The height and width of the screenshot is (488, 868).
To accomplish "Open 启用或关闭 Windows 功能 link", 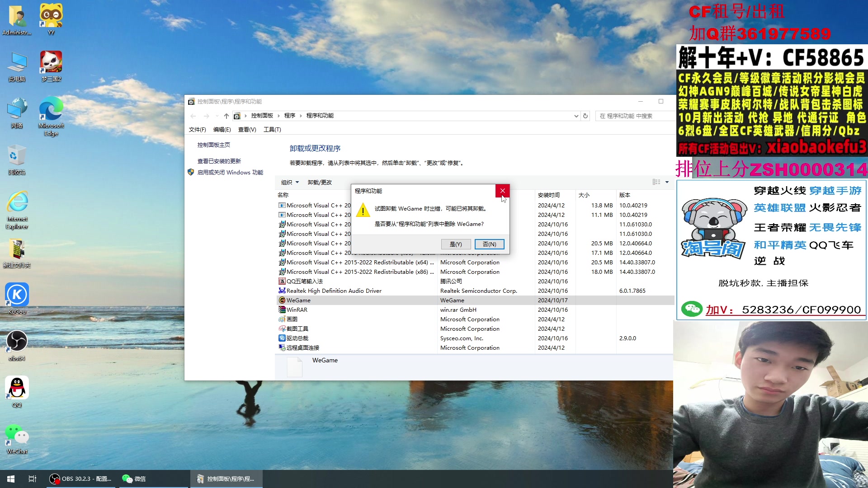I will coord(230,173).
